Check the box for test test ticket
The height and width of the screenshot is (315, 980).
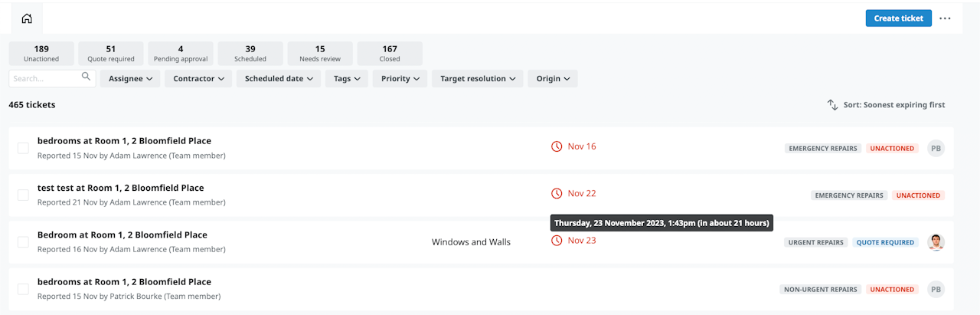coord(23,195)
